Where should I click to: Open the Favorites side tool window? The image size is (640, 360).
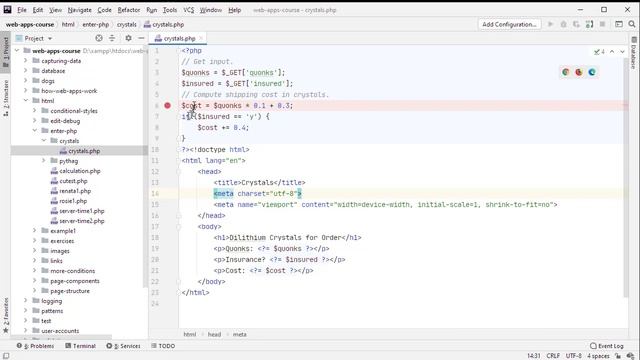[6, 315]
